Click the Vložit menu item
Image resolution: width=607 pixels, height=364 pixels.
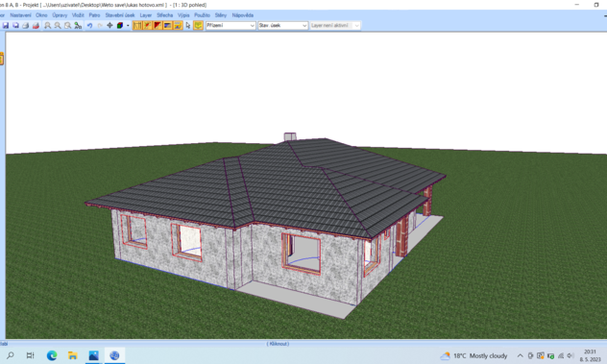pos(78,15)
